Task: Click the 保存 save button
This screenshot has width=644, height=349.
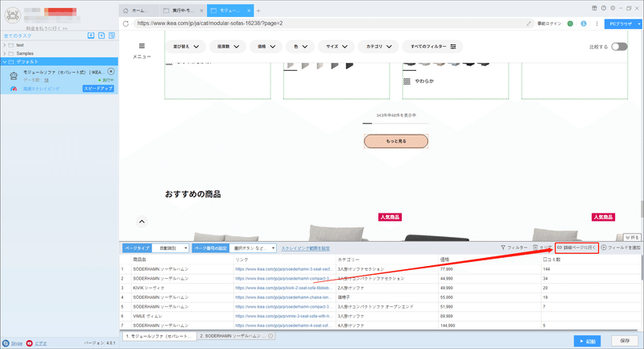Action: coord(625,341)
